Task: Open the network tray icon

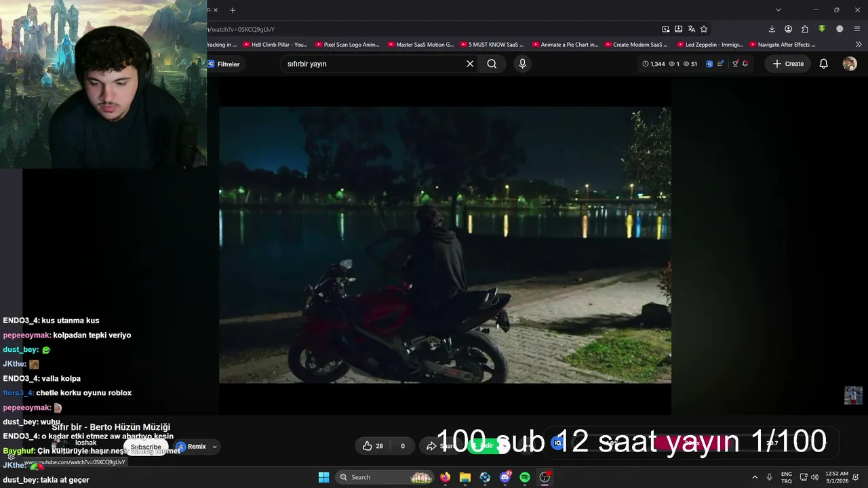Action: (804, 477)
